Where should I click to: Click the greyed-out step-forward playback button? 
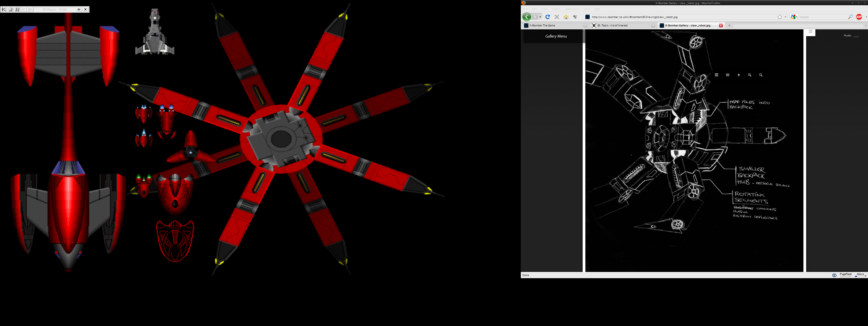[24, 10]
